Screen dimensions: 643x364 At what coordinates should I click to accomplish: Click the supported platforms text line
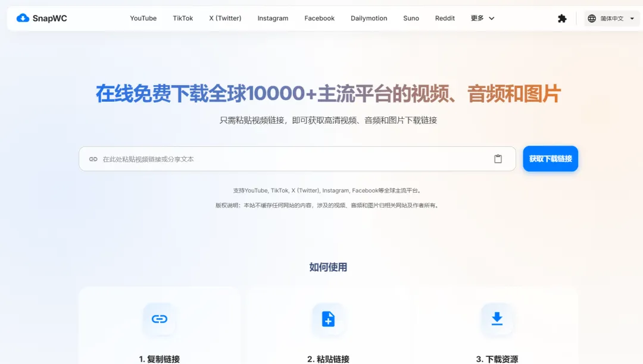(327, 191)
